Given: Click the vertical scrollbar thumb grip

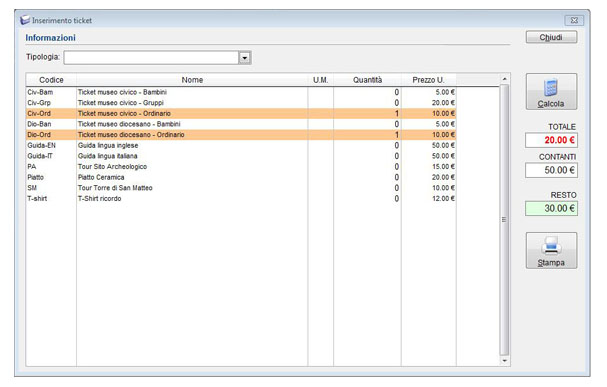Looking at the screenshot, I should coord(504,219).
